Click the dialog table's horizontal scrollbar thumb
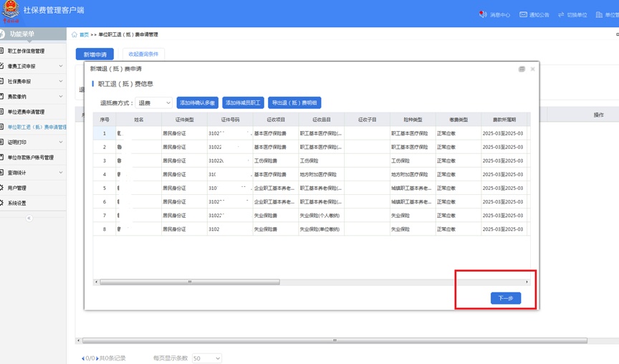 [190, 282]
